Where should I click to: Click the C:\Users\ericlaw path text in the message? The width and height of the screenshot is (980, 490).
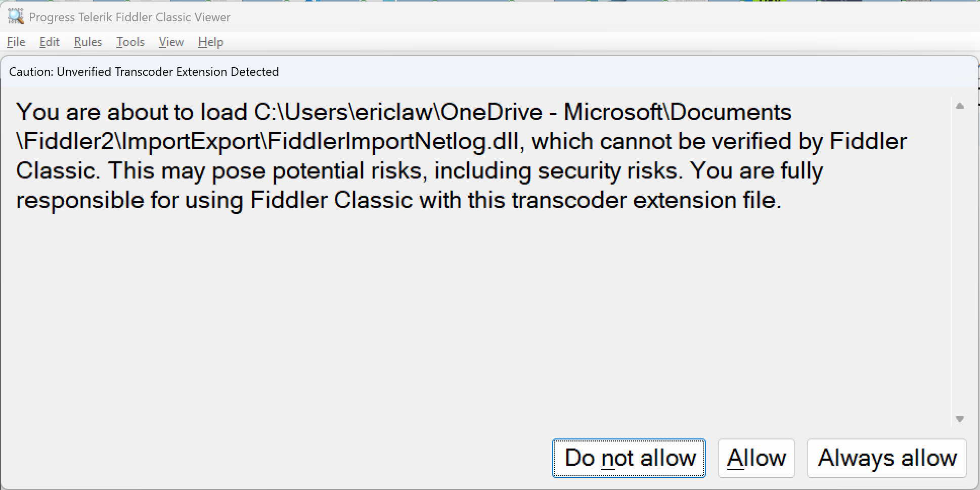(344, 112)
